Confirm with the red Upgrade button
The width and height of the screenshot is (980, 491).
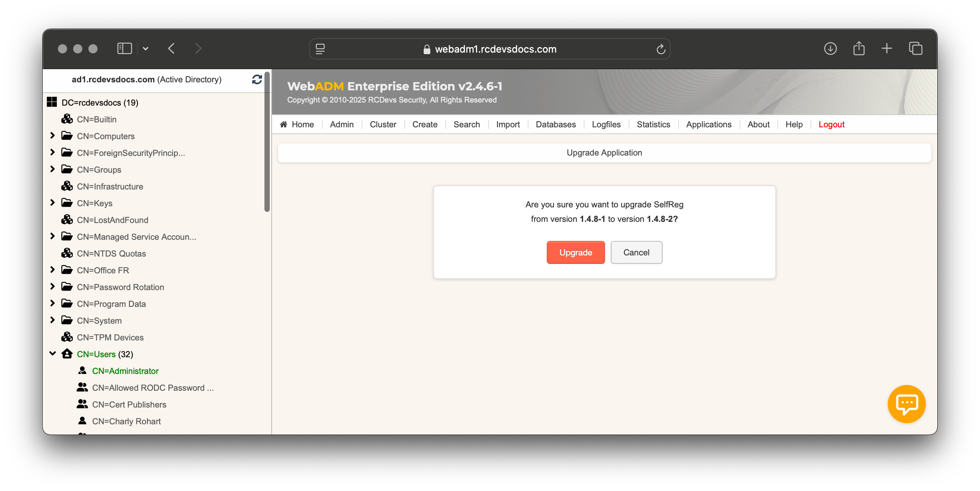coord(576,252)
